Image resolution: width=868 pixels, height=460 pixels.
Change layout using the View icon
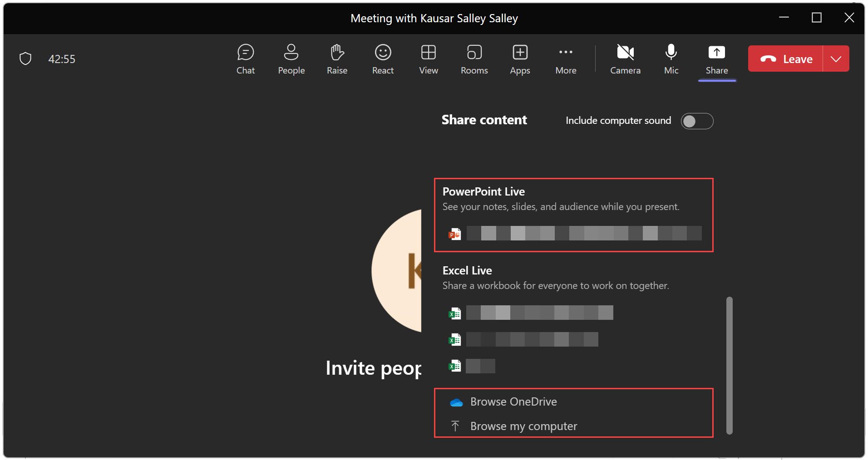[428, 59]
